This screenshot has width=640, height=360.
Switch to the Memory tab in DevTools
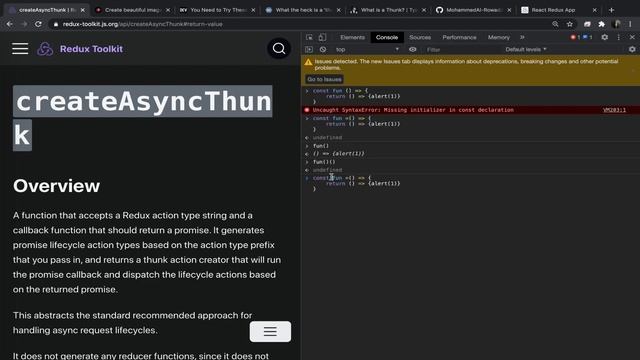[499, 37]
